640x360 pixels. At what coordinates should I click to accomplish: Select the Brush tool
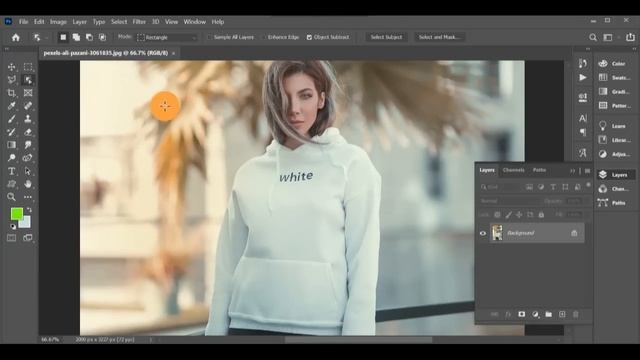coord(11,119)
